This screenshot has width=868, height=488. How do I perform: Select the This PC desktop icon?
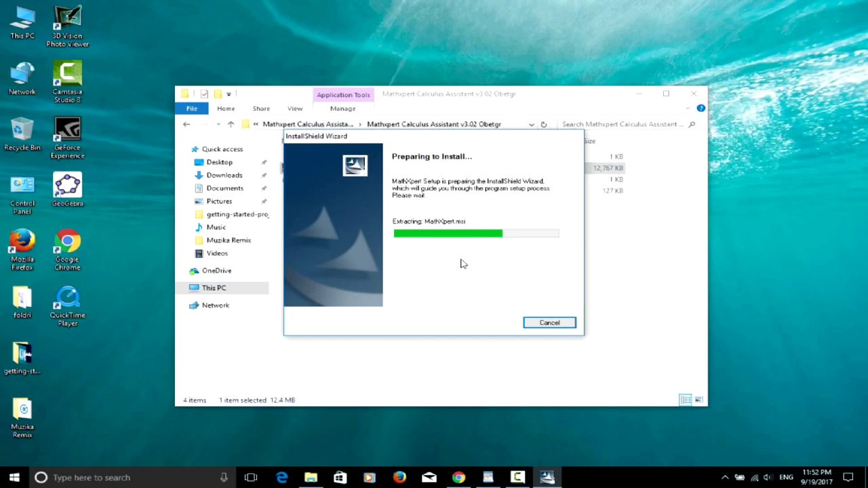click(22, 23)
